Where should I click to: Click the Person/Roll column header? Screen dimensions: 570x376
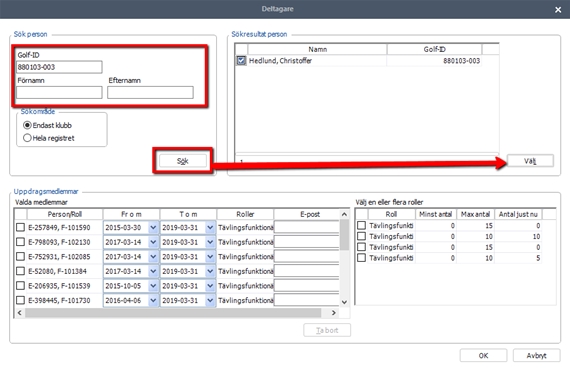(x=65, y=214)
